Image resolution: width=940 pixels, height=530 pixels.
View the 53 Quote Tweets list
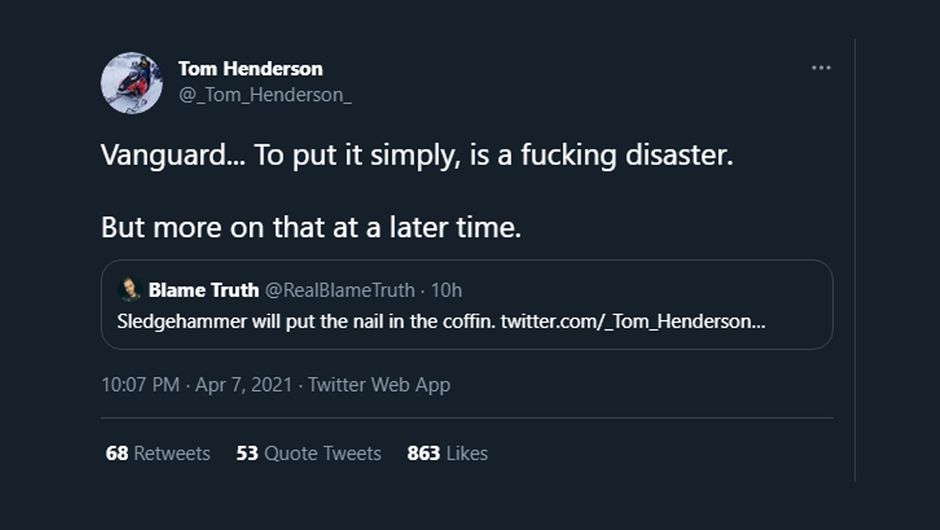(x=309, y=454)
